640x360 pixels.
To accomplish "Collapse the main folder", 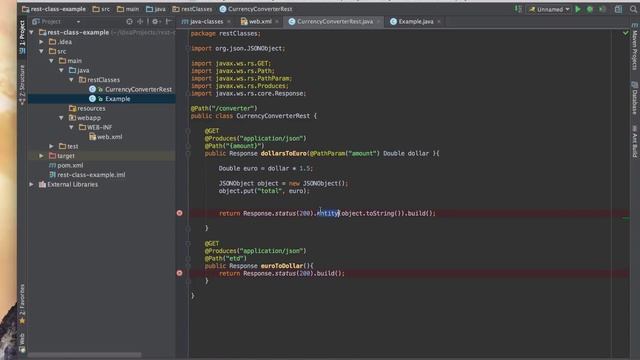I will point(51,61).
